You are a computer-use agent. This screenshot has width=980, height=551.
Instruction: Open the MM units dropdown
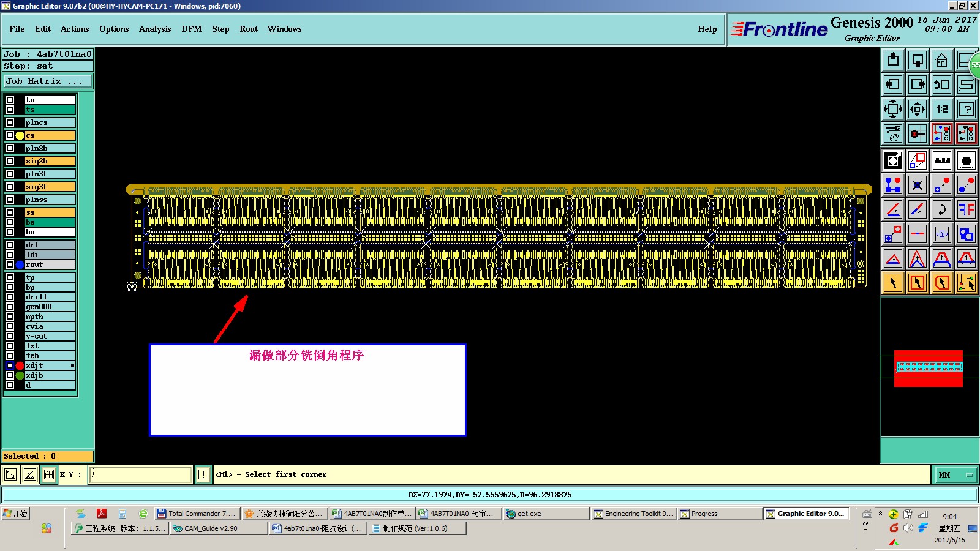coord(956,474)
